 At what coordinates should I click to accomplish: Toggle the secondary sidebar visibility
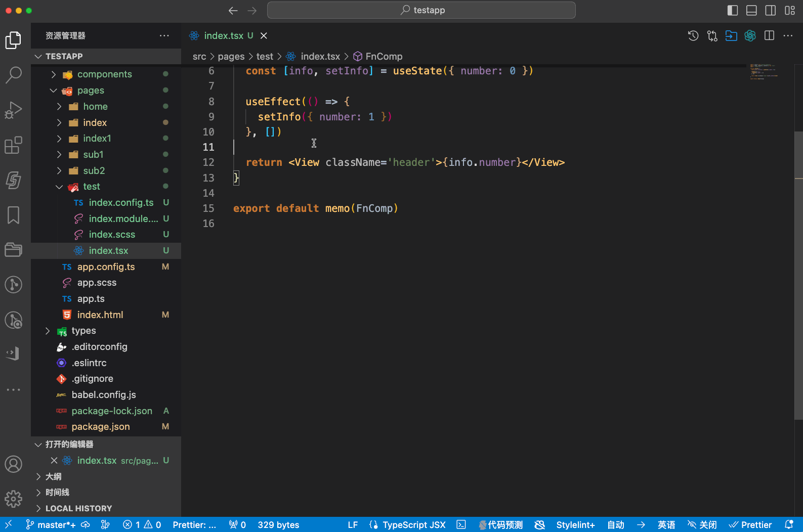771,11
